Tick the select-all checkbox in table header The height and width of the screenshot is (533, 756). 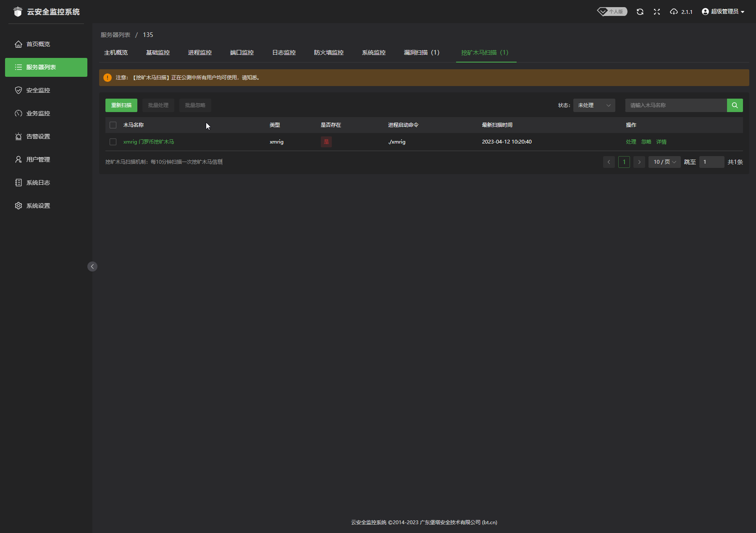click(x=113, y=125)
